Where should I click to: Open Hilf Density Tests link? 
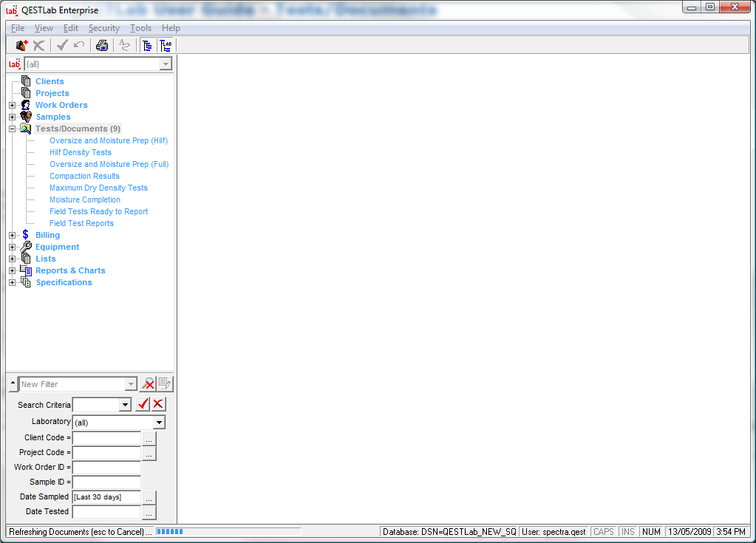81,152
